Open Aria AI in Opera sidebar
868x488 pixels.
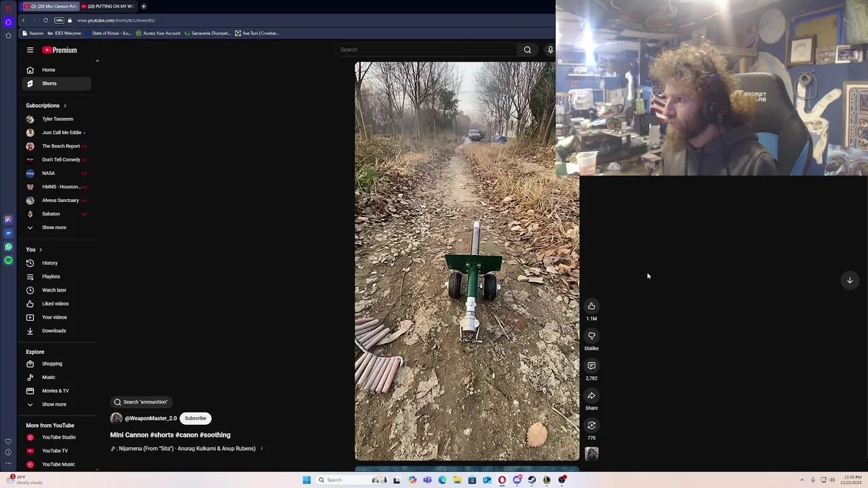(8, 220)
